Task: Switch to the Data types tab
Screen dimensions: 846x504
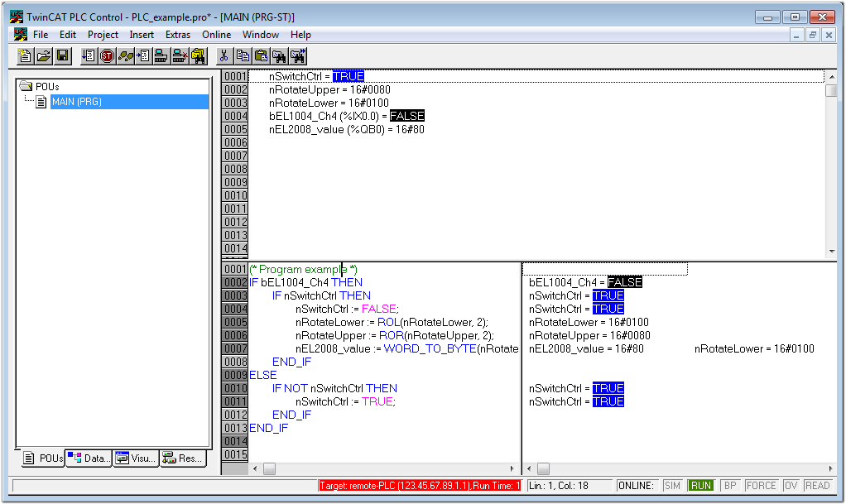Action: click(x=89, y=458)
